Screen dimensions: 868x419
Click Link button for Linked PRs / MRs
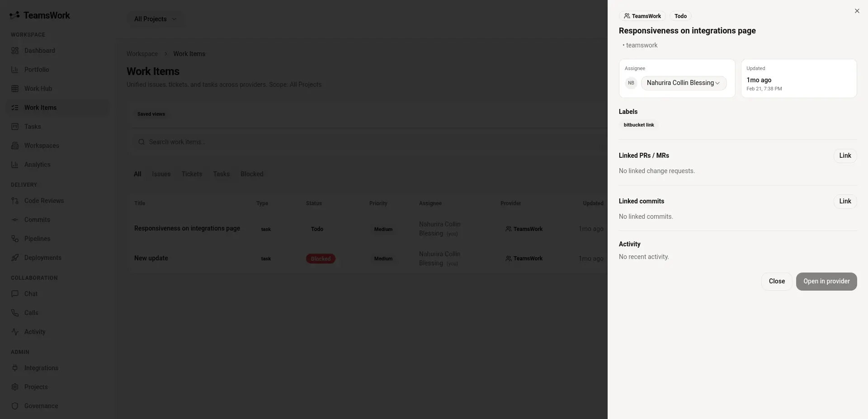point(845,155)
